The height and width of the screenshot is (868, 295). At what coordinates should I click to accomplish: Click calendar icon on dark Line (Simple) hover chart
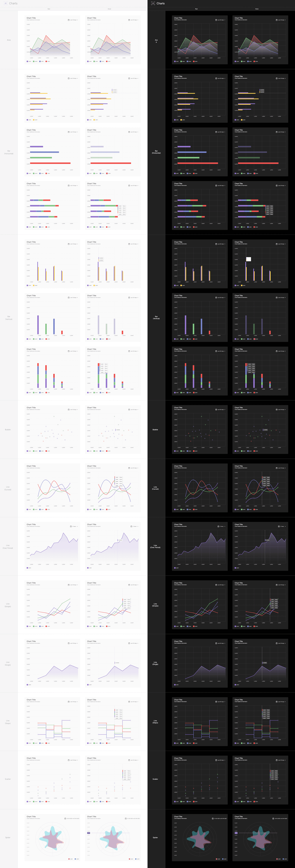pyautogui.click(x=277, y=585)
